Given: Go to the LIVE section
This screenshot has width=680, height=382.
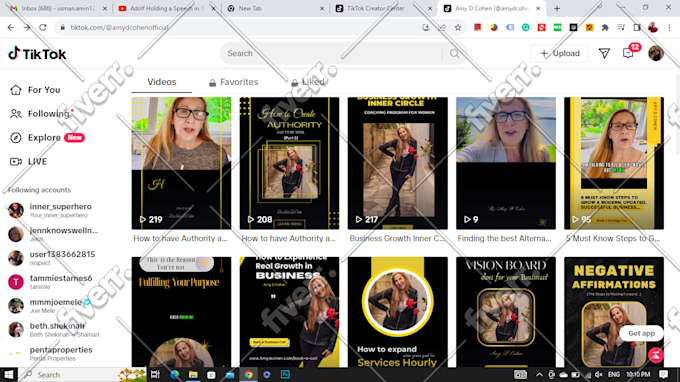Looking at the screenshot, I should point(28,161).
